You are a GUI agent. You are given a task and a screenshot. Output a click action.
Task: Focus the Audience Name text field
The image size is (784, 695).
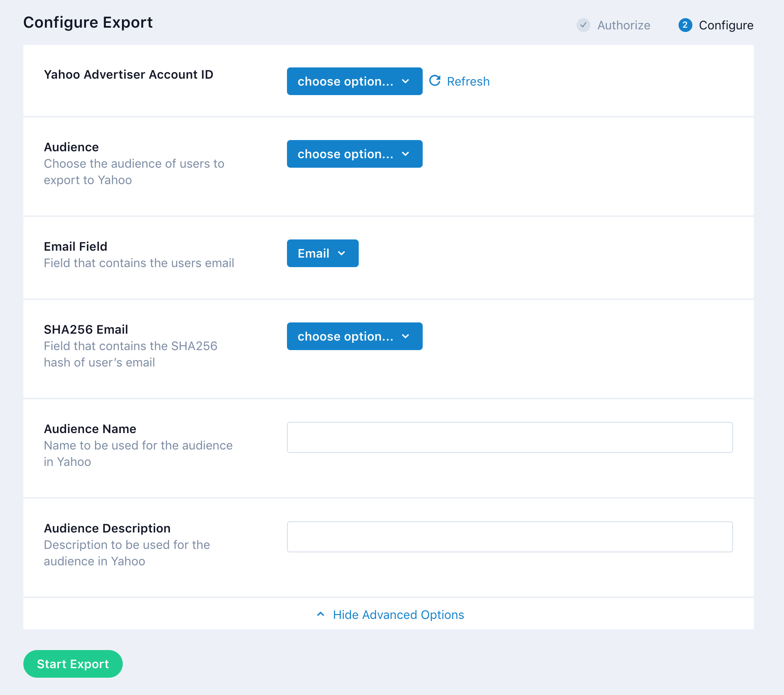510,437
